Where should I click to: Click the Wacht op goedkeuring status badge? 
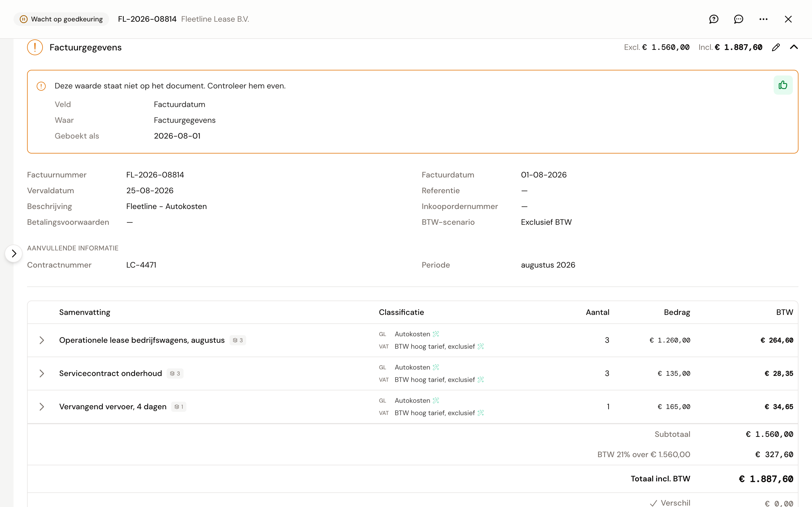61,19
